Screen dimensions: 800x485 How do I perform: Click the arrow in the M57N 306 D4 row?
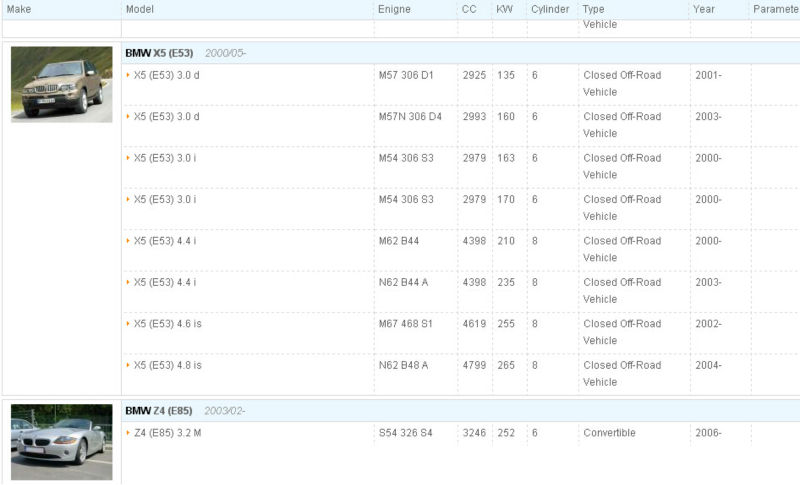(x=128, y=116)
